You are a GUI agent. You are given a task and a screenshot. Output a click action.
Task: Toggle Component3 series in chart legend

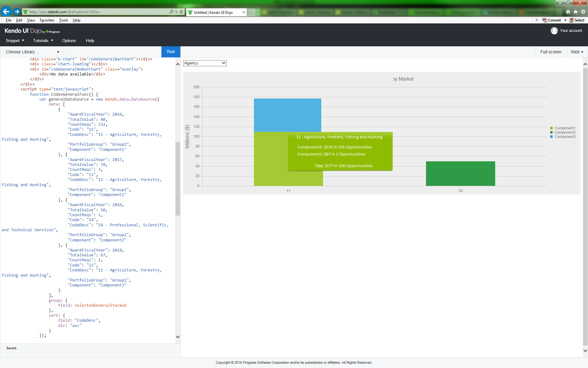tap(565, 137)
